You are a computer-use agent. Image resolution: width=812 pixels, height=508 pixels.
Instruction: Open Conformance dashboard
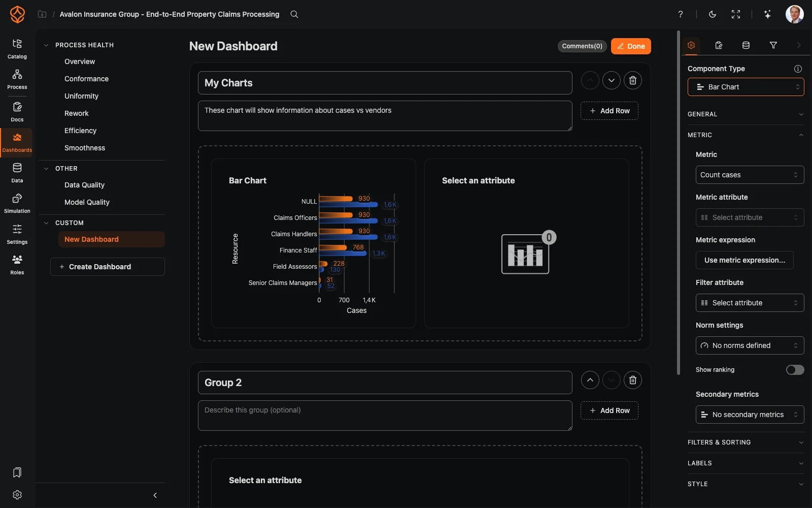pos(86,79)
